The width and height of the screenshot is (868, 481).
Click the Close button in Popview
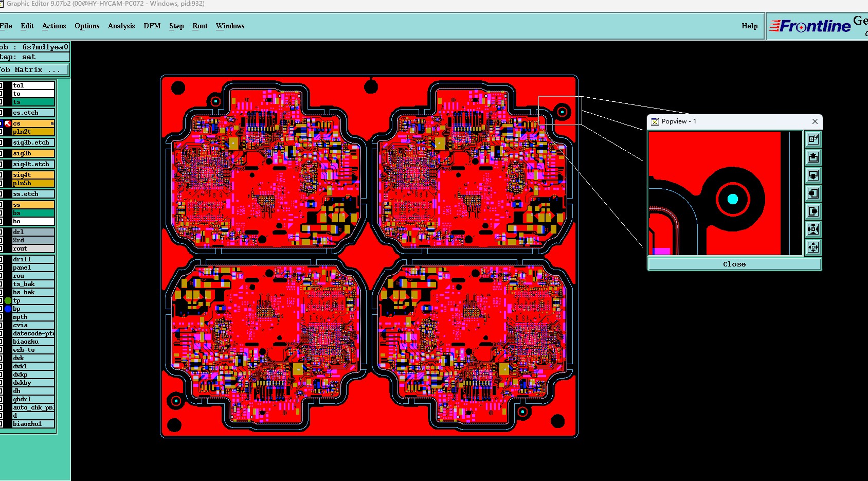click(734, 264)
